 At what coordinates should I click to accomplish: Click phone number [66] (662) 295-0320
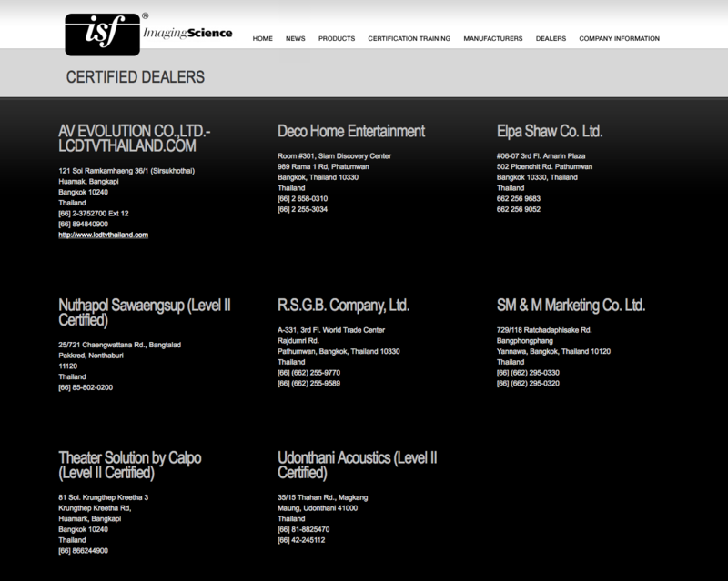click(528, 384)
